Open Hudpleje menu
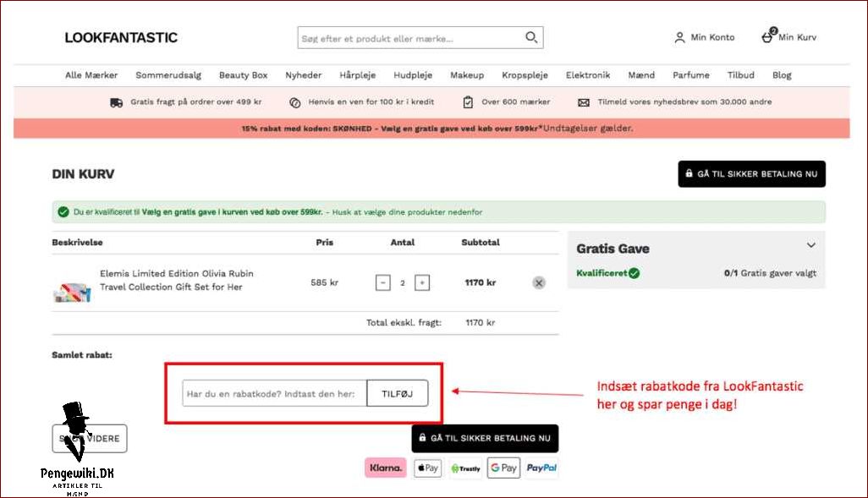Image resolution: width=868 pixels, height=498 pixels. click(x=413, y=75)
